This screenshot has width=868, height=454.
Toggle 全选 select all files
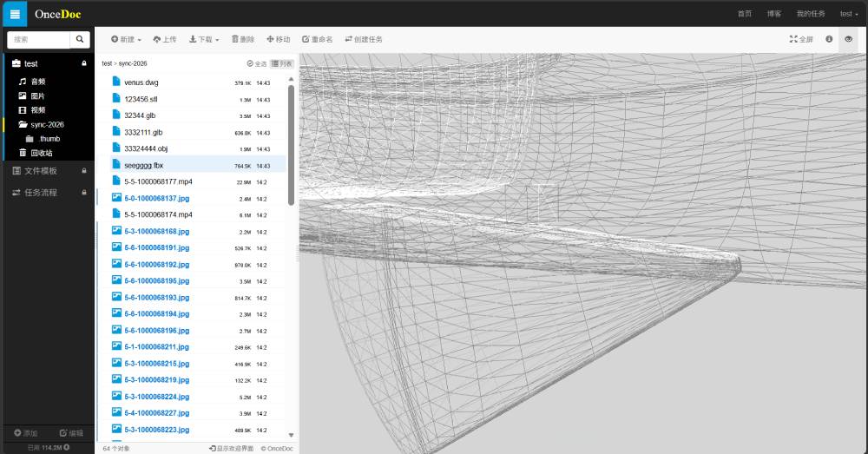[257, 63]
